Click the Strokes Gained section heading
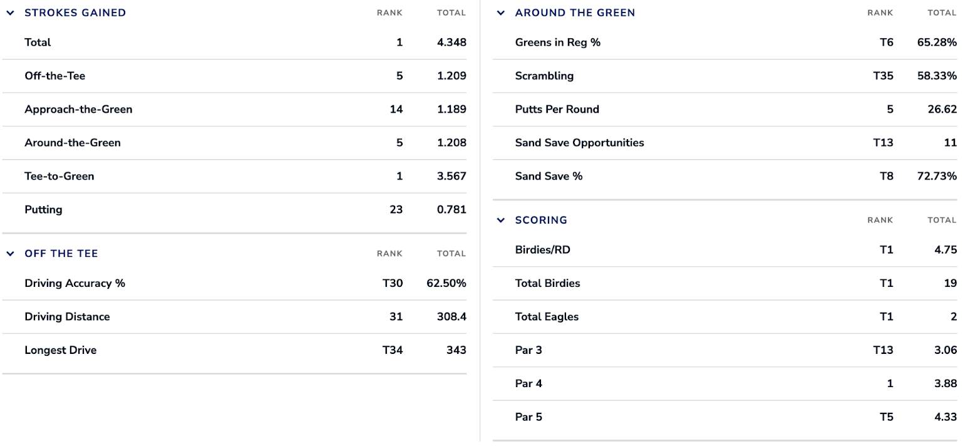 (75, 13)
